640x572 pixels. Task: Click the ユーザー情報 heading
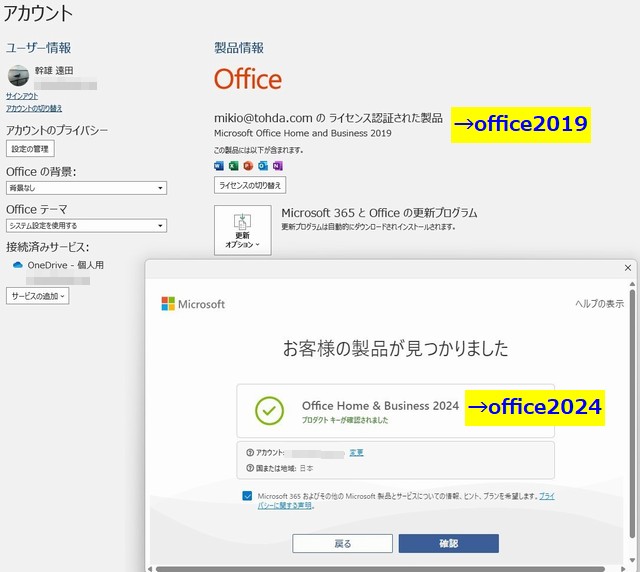[38, 48]
